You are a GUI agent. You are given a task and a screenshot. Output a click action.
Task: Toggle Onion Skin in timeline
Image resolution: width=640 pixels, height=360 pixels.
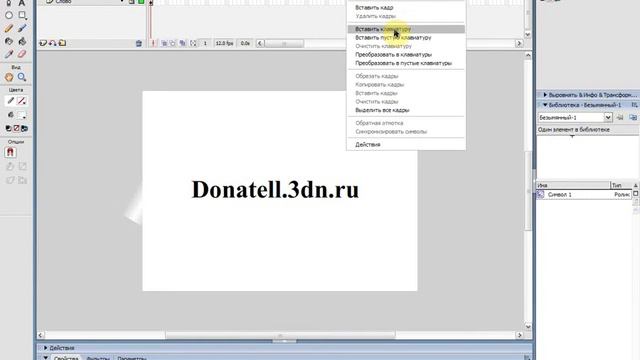click(x=164, y=43)
